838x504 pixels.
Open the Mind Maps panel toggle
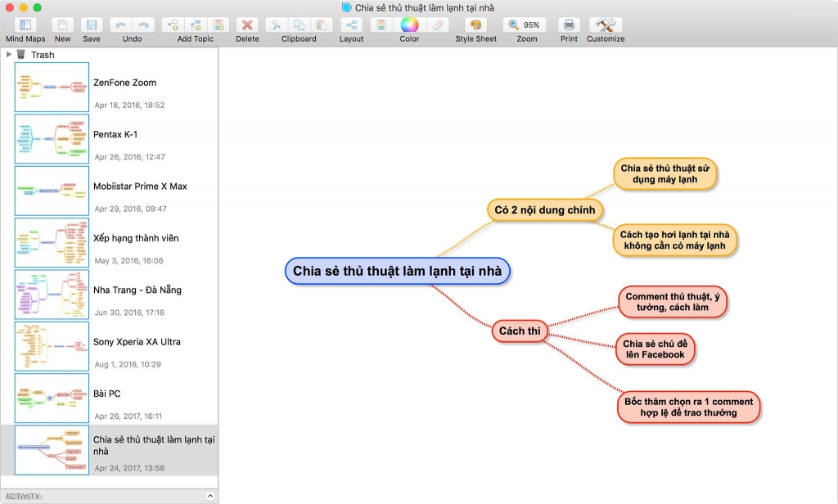point(25,25)
